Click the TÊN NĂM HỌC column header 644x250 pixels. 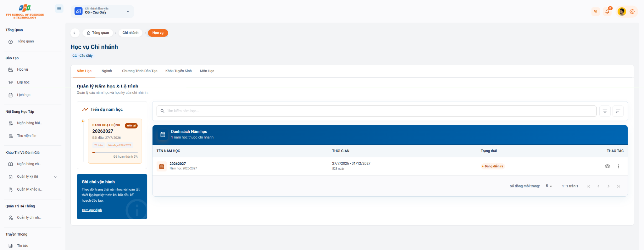click(x=168, y=151)
